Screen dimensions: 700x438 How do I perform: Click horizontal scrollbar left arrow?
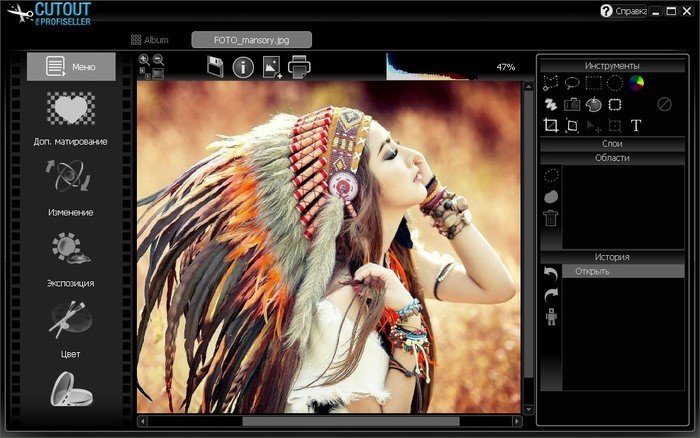coord(143,421)
